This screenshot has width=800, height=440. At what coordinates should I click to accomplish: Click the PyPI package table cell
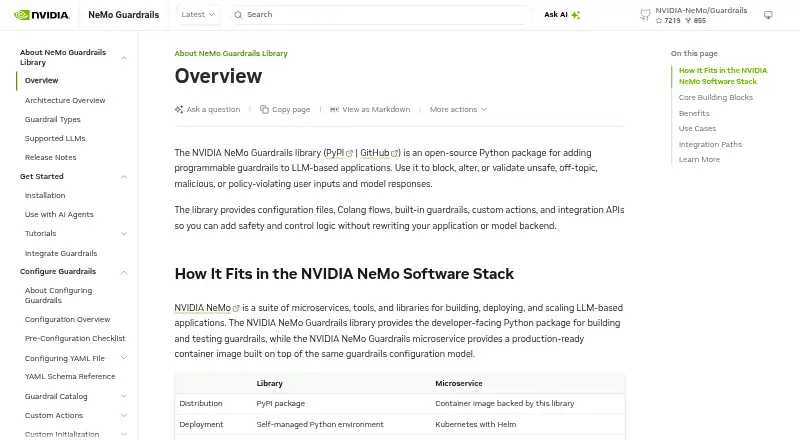281,403
